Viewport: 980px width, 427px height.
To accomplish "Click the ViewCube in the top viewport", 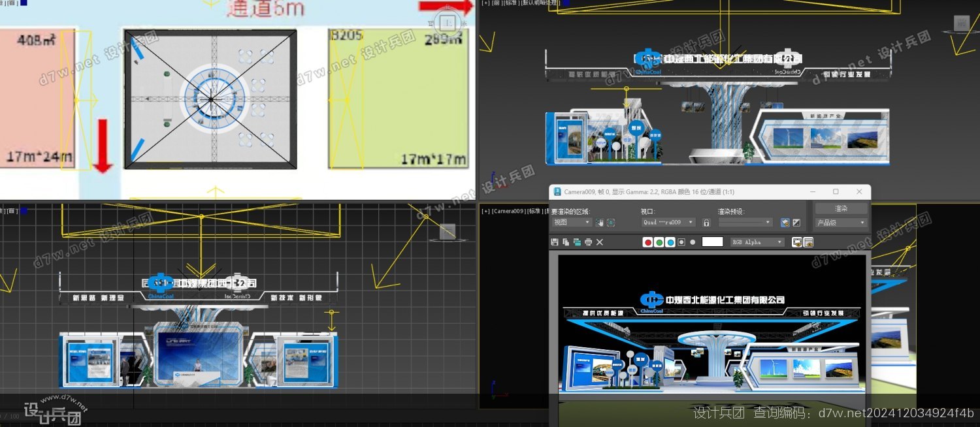I will [448, 23].
